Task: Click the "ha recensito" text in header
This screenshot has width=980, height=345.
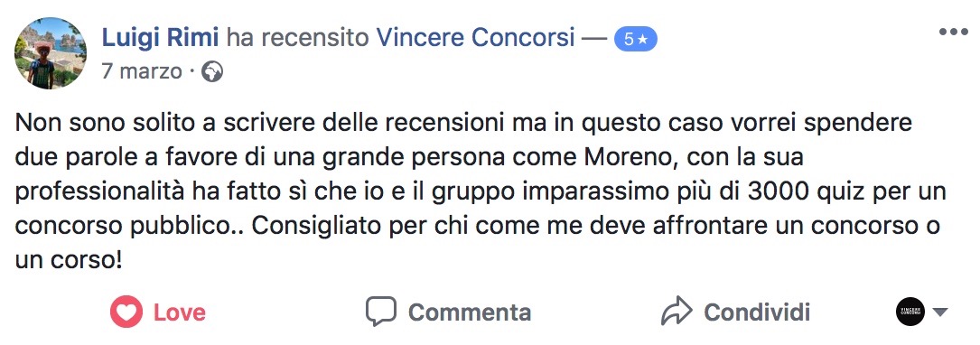Action: pos(297,39)
